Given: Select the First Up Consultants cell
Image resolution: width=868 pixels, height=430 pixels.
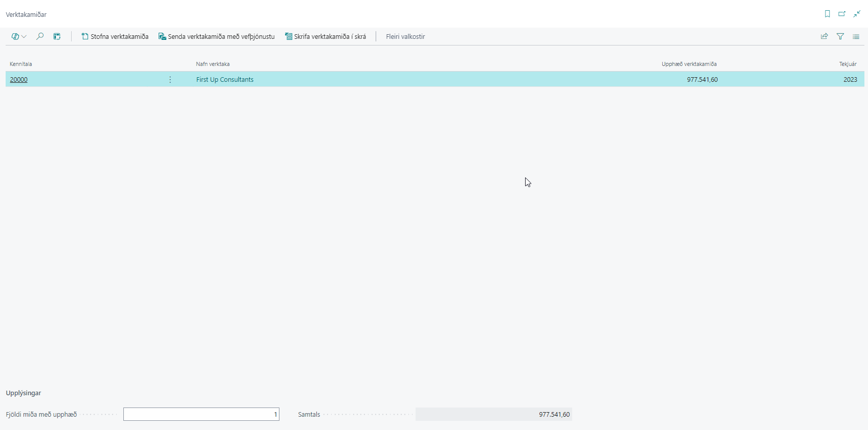Looking at the screenshot, I should click(225, 79).
